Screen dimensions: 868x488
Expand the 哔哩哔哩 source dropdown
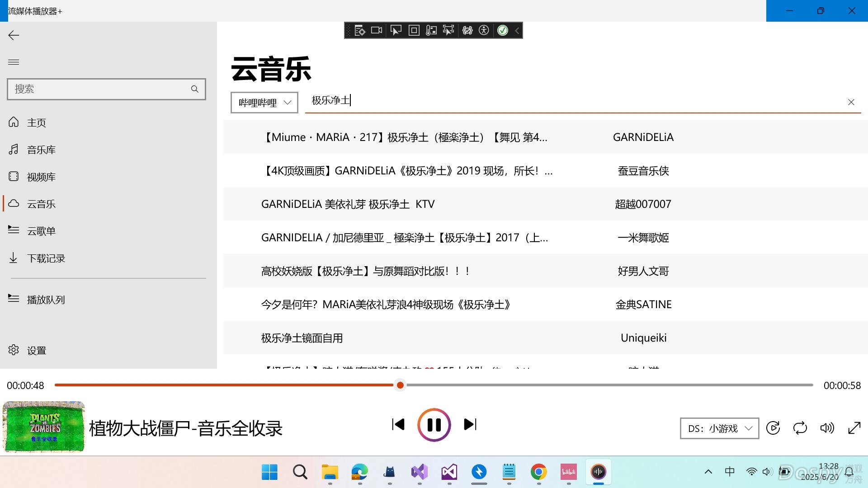point(264,103)
